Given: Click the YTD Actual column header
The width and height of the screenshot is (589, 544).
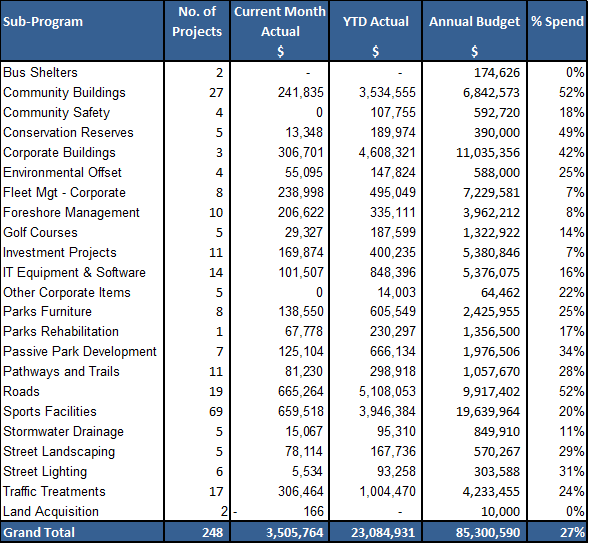Looking at the screenshot, I should [376, 31].
